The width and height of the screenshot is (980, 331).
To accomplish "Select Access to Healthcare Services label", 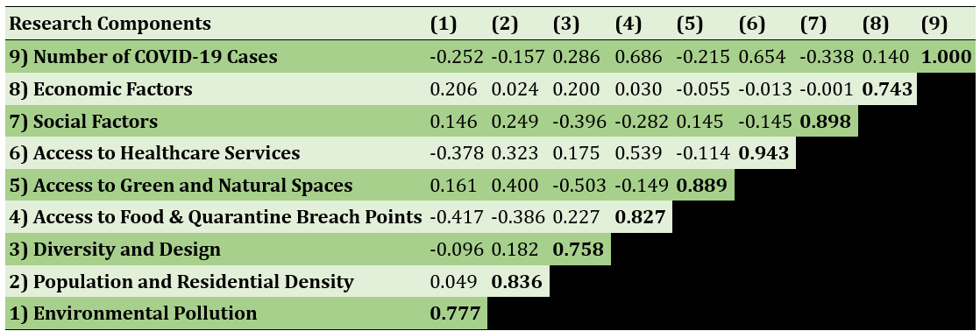I will (154, 153).
